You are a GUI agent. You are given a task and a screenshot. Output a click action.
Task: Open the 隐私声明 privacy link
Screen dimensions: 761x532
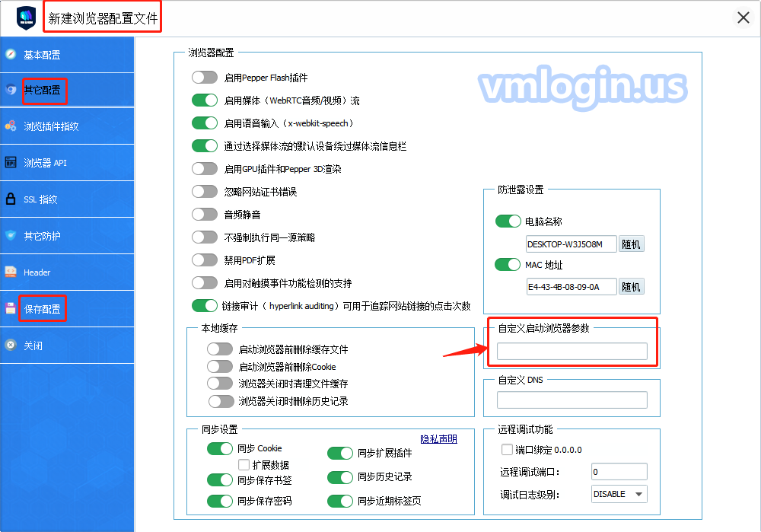(439, 439)
